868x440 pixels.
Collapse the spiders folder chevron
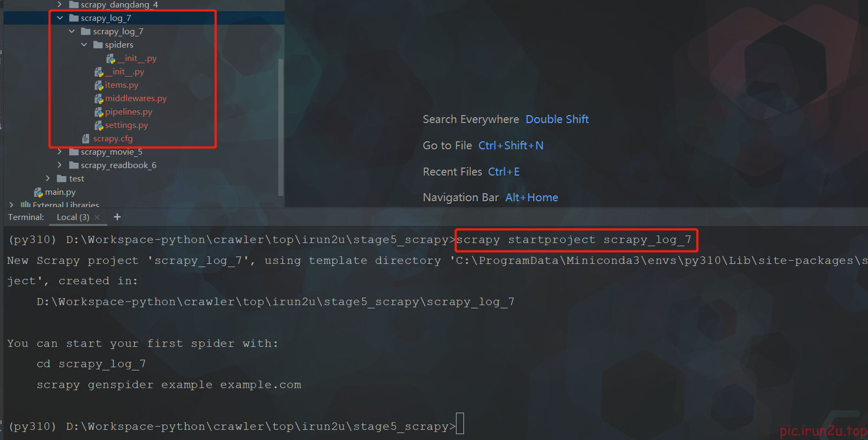[x=84, y=45]
